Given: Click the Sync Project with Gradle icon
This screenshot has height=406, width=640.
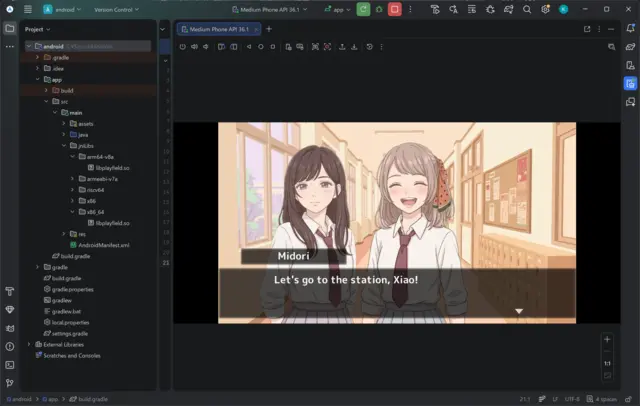Looking at the screenshot, I should (x=509, y=9).
